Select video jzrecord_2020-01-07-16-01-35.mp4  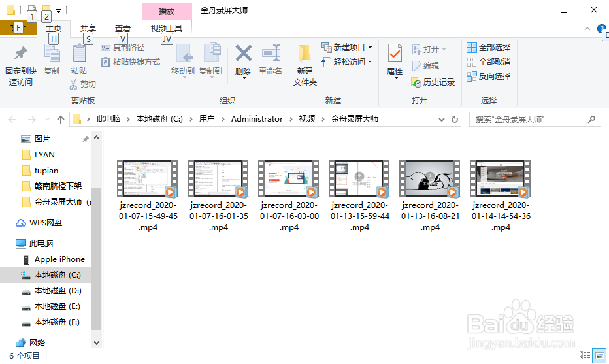coord(218,197)
